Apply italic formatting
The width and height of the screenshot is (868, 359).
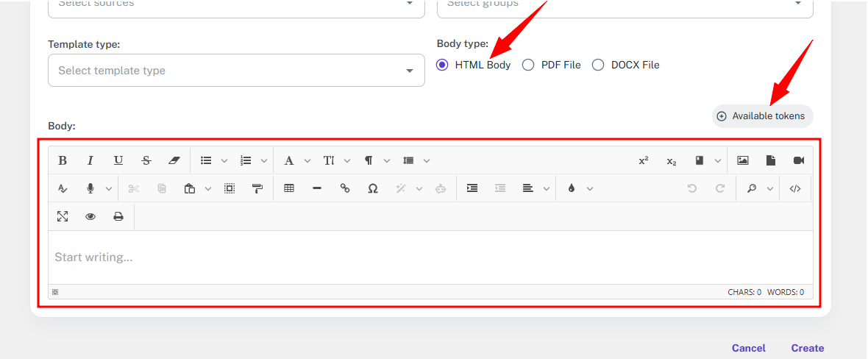[90, 160]
